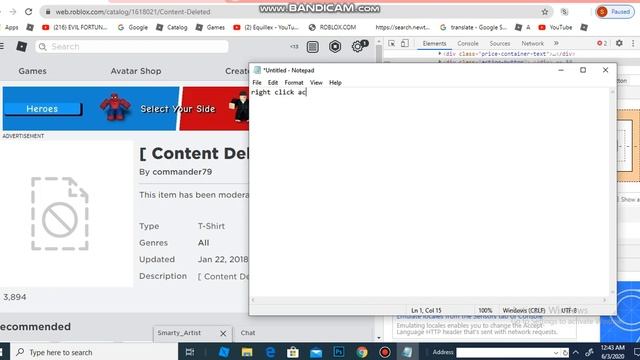This screenshot has height=360, width=640.
Task: Open the Mail app from the taskbar
Action: tap(316, 352)
